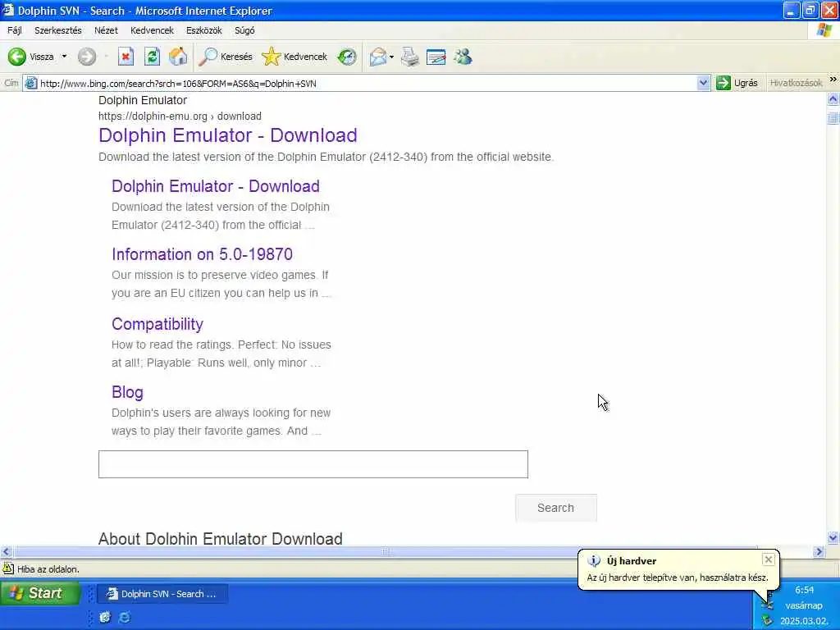Image resolution: width=840 pixels, height=630 pixels.
Task: Click the Hiba az oldalon warning icon
Action: point(8,568)
